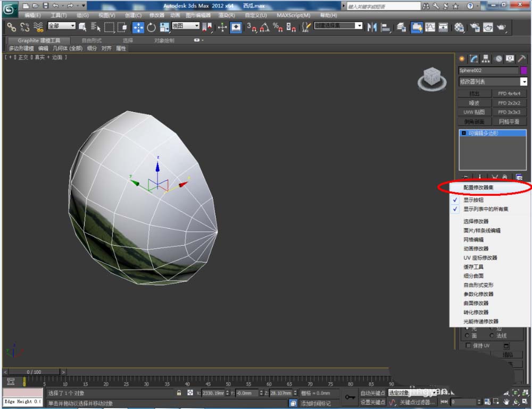Select the Move transform tool
Screen dimensions: 532x409
click(x=138, y=27)
